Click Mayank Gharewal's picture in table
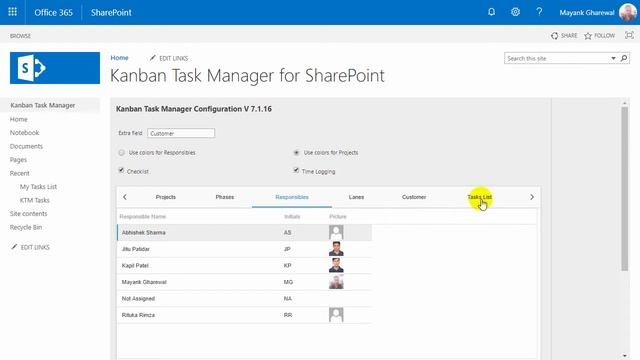 click(x=336, y=282)
